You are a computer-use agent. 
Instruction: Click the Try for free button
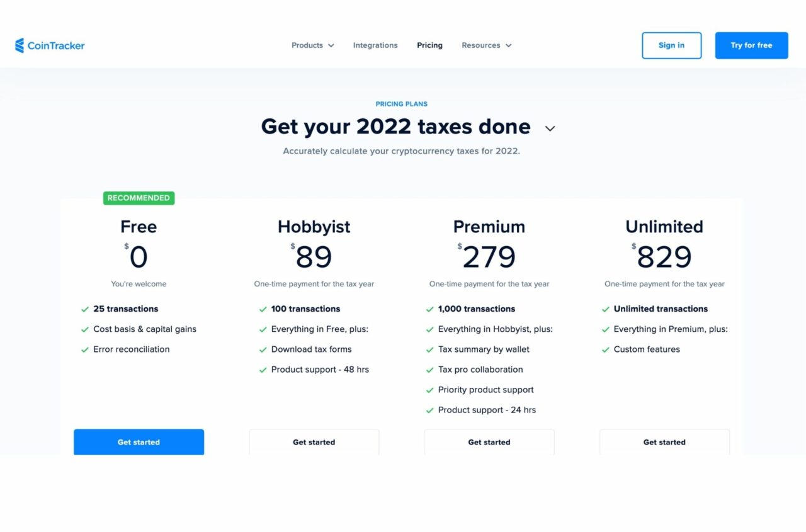point(751,45)
